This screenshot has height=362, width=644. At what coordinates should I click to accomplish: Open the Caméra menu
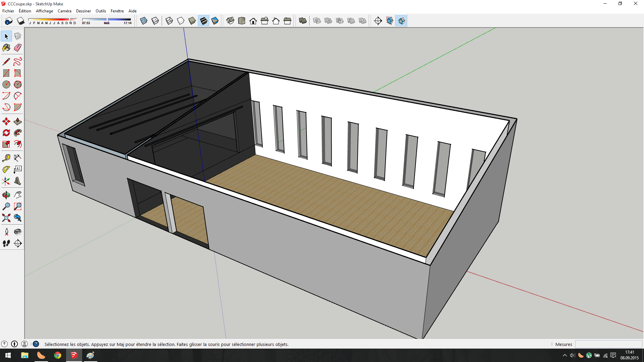(x=64, y=11)
